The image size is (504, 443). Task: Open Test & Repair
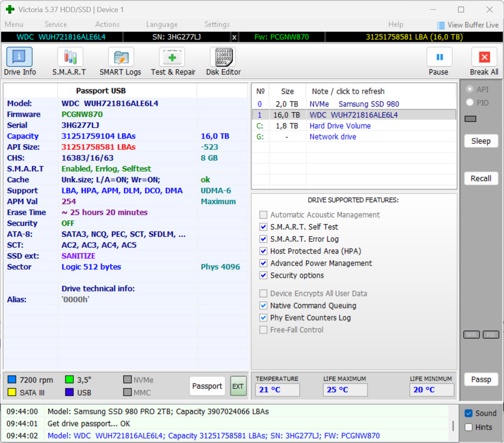173,61
